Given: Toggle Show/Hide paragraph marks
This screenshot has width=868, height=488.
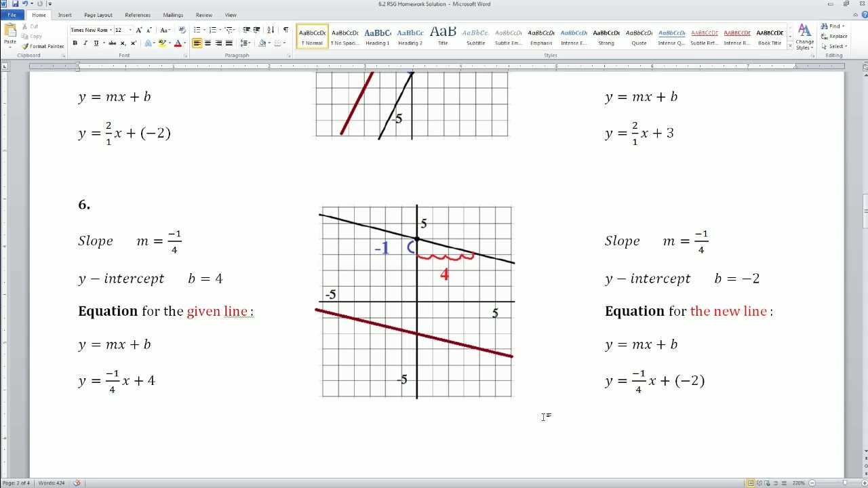Looking at the screenshot, I should click(x=285, y=30).
